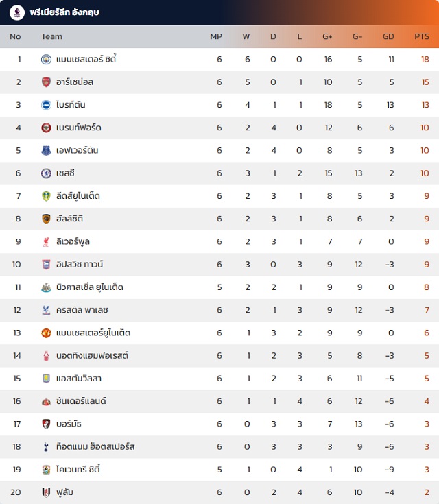Click the Newcastle United club crest
Image resolution: width=439 pixels, height=504 pixels.
coord(47,288)
